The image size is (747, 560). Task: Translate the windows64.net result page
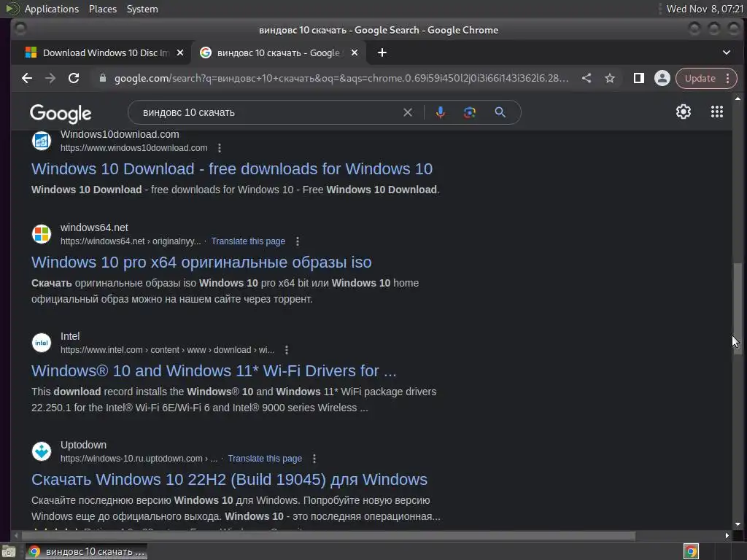click(x=248, y=241)
